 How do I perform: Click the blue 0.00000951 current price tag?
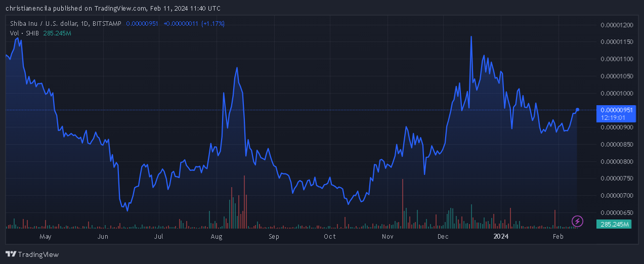point(614,110)
